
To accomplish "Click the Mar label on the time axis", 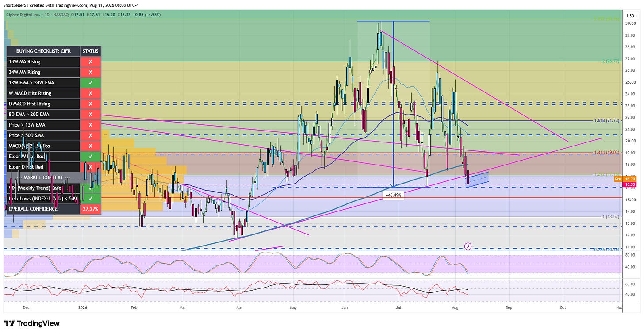I will pos(183,307).
